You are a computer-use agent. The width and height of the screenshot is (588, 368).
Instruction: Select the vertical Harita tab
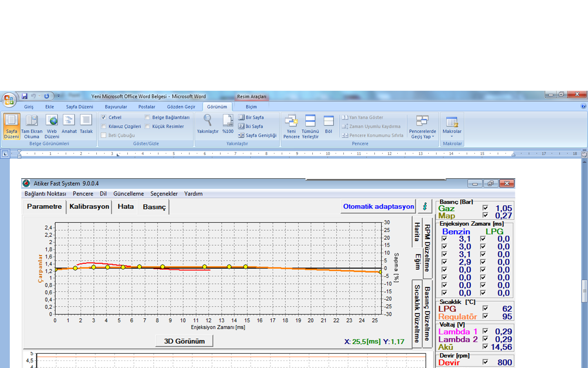pos(417,232)
